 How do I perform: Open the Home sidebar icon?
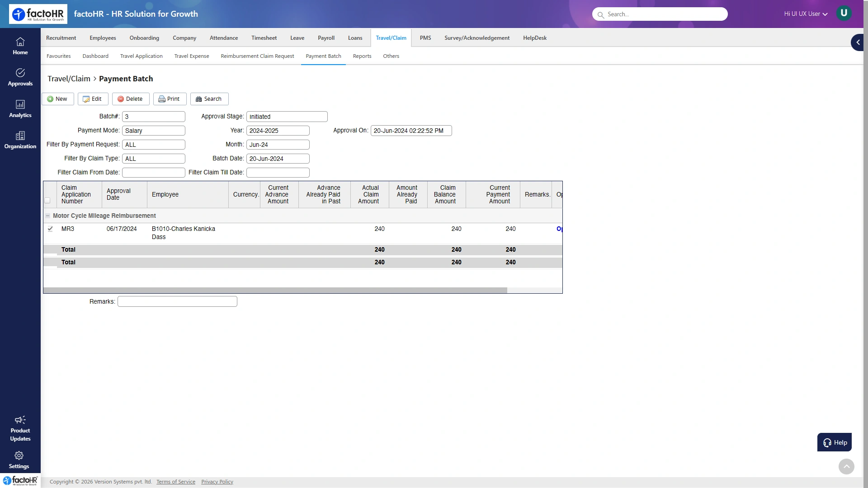pos(20,46)
